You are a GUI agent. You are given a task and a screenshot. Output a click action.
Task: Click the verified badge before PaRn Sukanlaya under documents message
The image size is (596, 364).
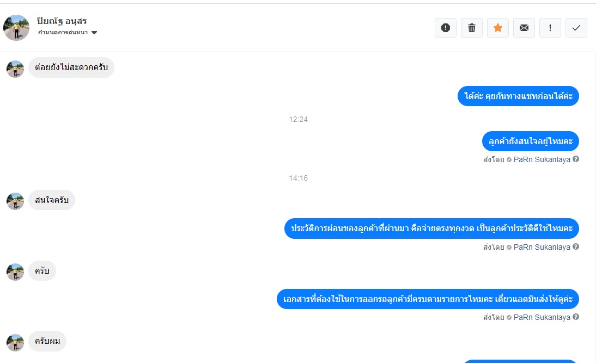[509, 317]
